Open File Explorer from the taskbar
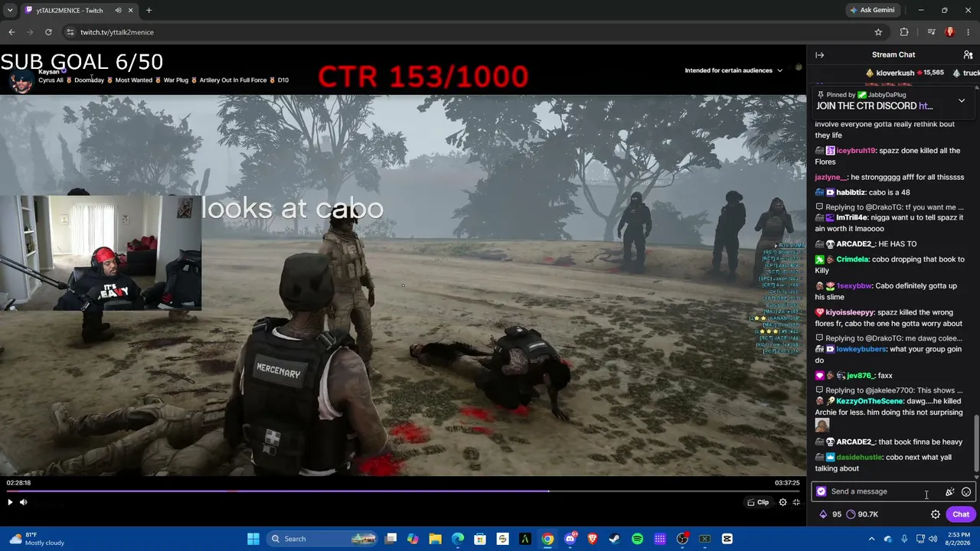Image resolution: width=980 pixels, height=551 pixels. coord(435,539)
